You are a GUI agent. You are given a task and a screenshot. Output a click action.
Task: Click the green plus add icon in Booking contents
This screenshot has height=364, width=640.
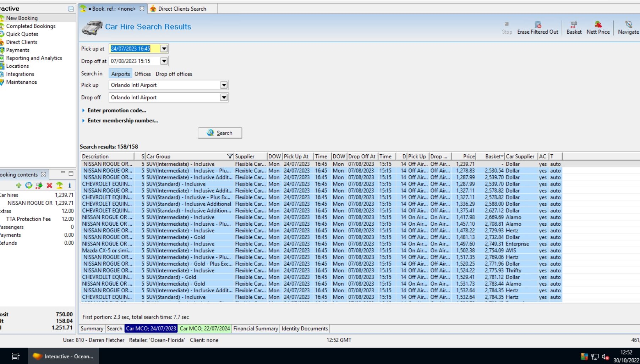click(18, 185)
